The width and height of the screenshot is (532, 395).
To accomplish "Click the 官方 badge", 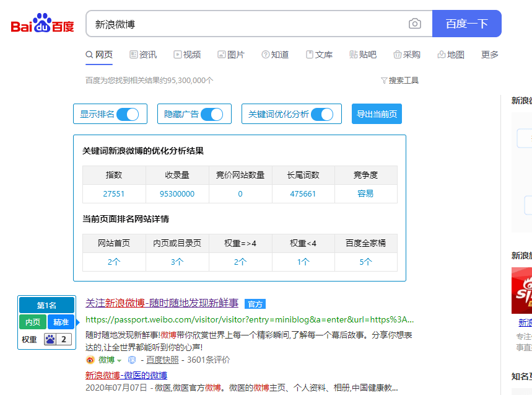I will (x=255, y=304).
